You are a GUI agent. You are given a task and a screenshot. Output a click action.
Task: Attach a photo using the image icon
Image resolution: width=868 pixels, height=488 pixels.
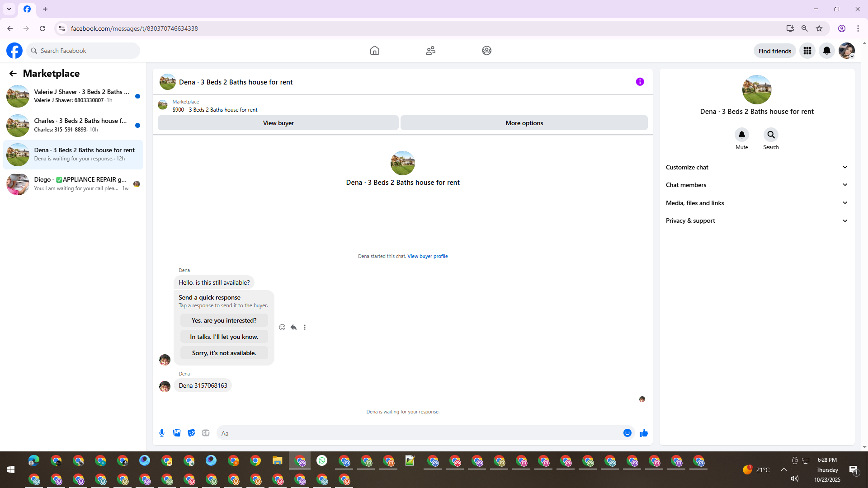point(177,433)
